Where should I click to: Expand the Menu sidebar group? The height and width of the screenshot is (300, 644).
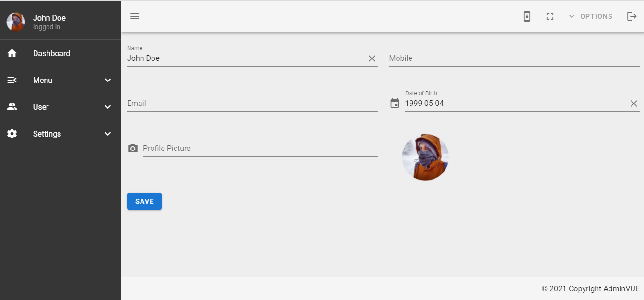pos(108,81)
